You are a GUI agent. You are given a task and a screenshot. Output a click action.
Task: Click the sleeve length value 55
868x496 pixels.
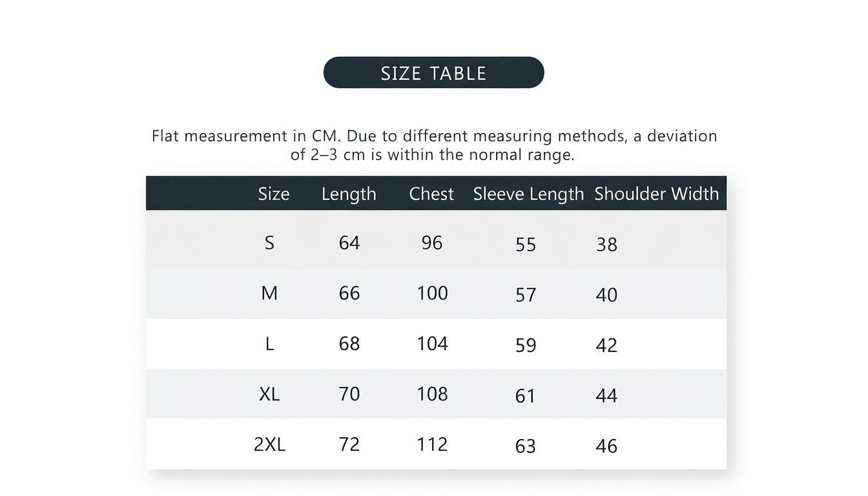526,244
